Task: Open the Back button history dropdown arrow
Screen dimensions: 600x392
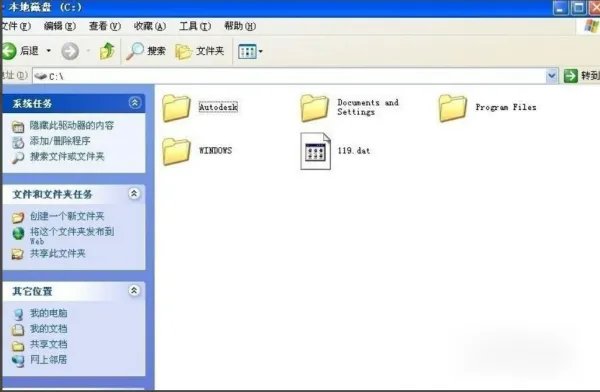Action: coord(49,51)
